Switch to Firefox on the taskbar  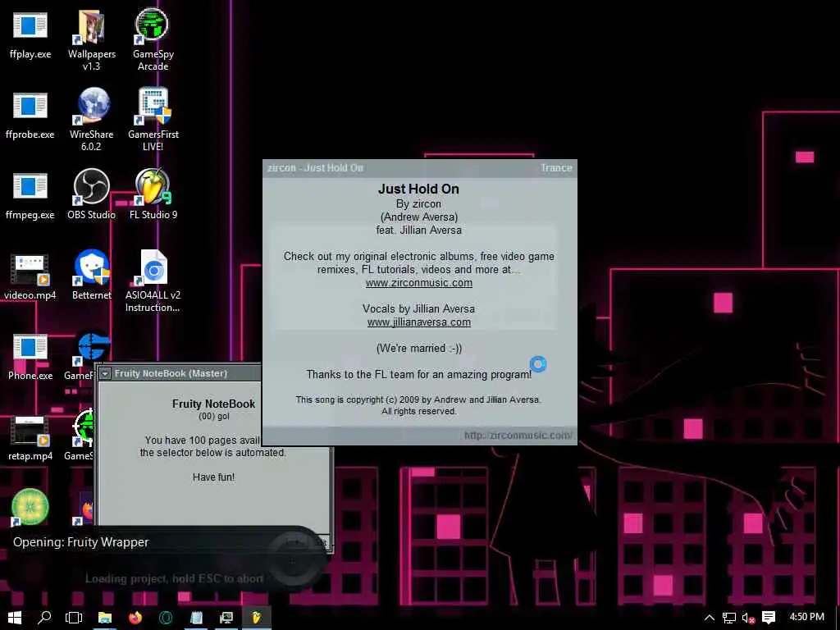click(x=135, y=617)
